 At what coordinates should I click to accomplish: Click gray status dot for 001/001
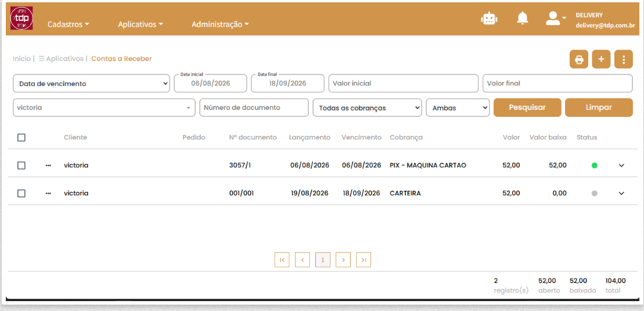[x=594, y=194]
